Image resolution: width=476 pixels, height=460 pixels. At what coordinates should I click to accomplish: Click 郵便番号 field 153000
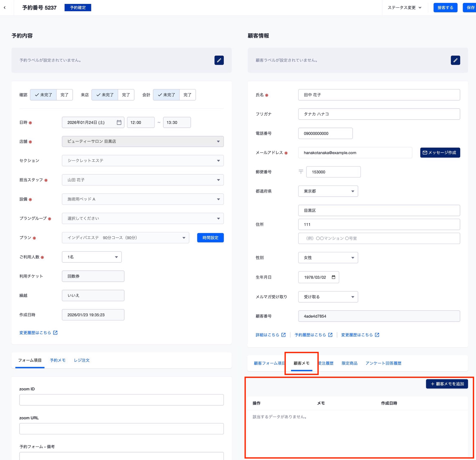click(x=333, y=172)
